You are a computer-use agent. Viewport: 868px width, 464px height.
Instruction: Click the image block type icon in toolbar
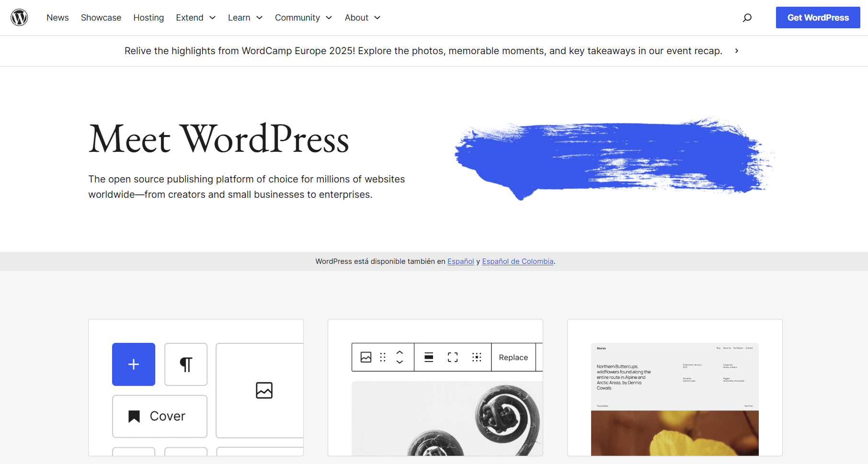[366, 357]
